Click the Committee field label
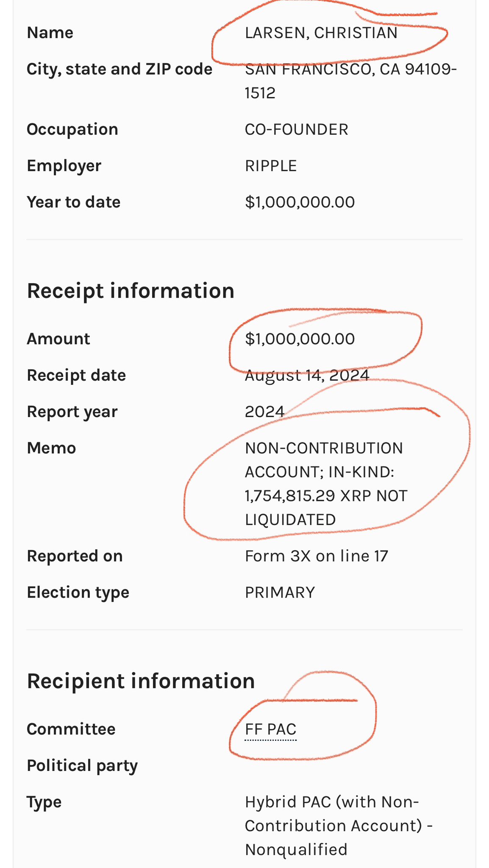This screenshot has height=868, width=489. (71, 729)
